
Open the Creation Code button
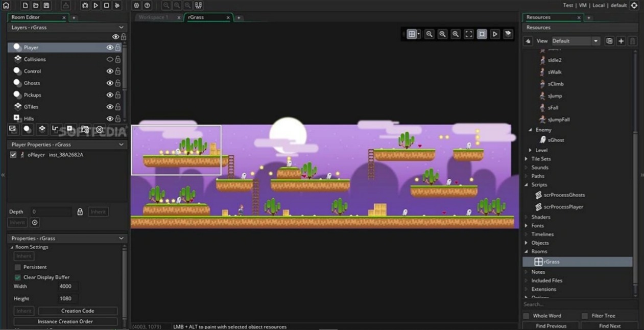(78, 311)
